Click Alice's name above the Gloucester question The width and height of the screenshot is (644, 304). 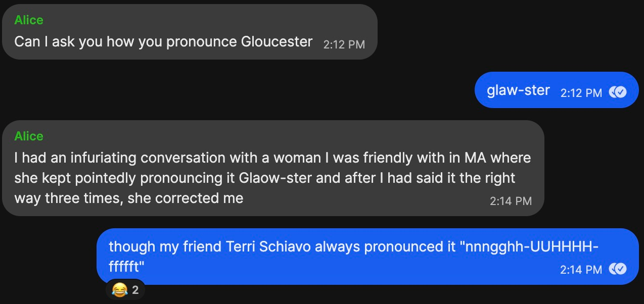coord(29,20)
